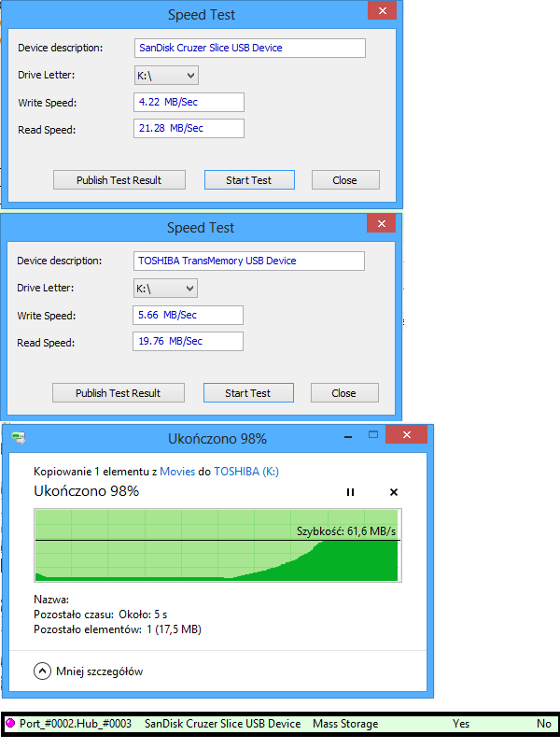Click Start Test in SanDisk window
Image resolution: width=560 pixels, height=749 pixels.
point(249,180)
